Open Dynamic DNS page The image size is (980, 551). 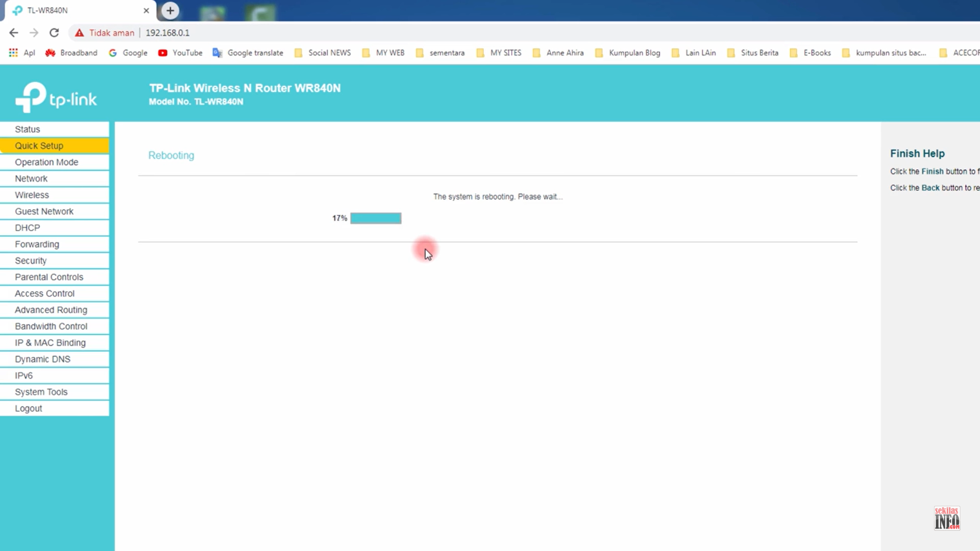click(x=55, y=359)
